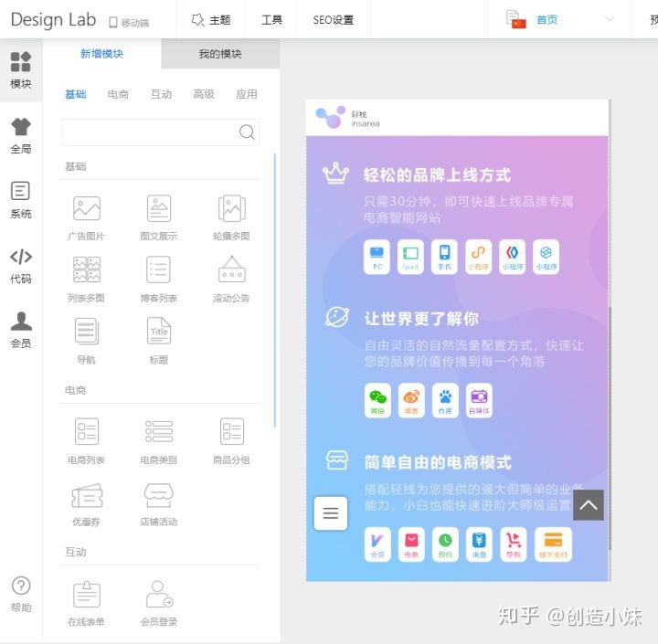Click the hamburger menu button in preview
658x644 pixels.
tap(331, 513)
